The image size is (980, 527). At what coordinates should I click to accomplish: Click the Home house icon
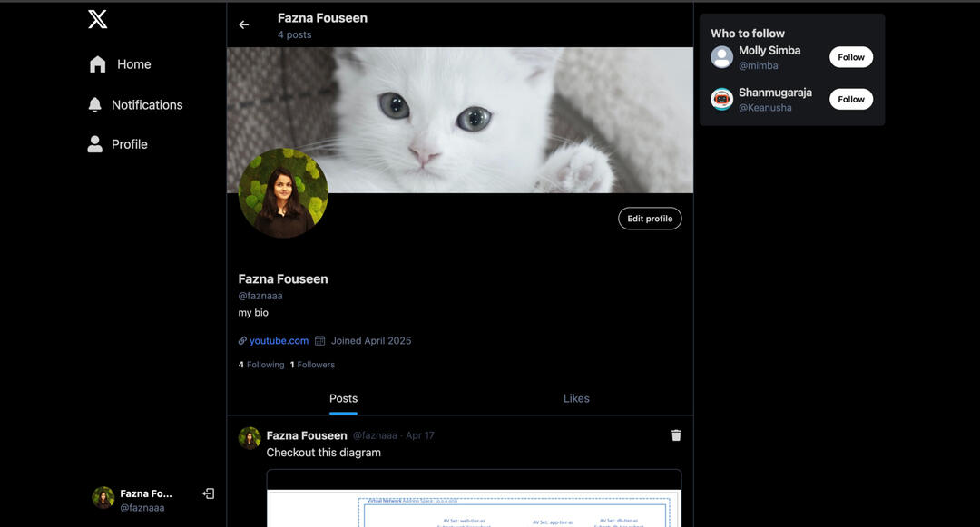click(x=98, y=64)
